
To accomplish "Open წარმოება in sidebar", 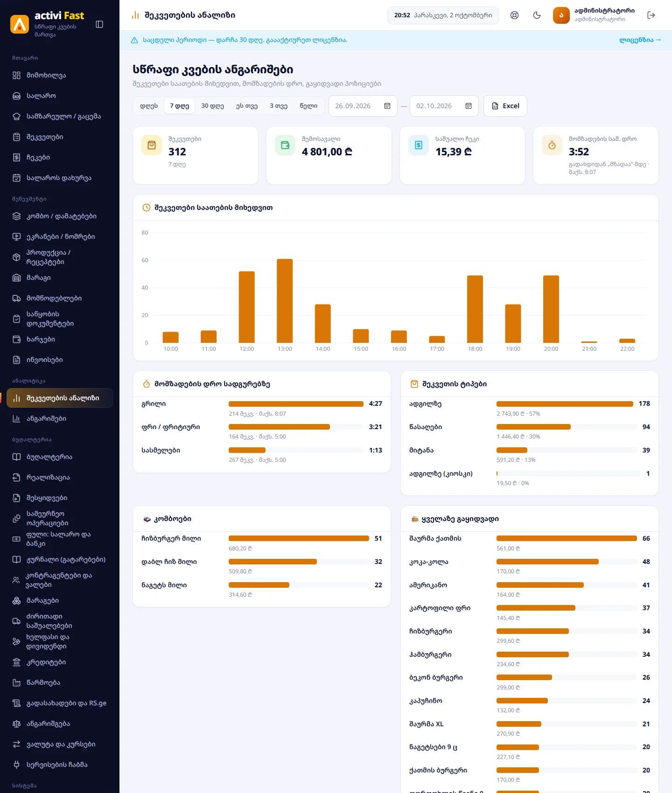I will (x=60, y=683).
